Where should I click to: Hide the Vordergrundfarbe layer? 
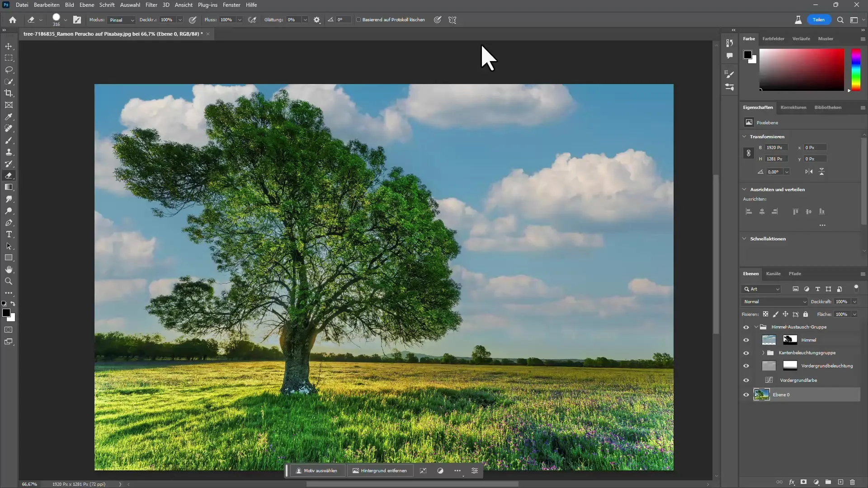point(746,380)
